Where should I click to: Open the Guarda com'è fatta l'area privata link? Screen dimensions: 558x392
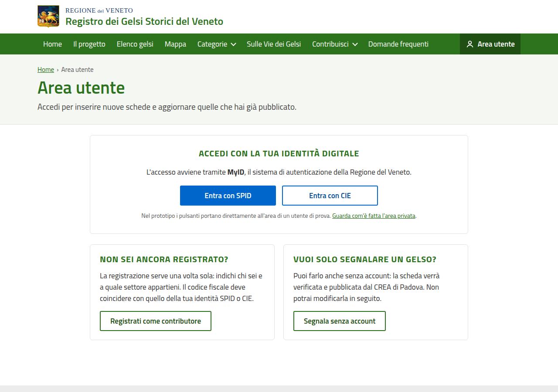click(x=374, y=216)
